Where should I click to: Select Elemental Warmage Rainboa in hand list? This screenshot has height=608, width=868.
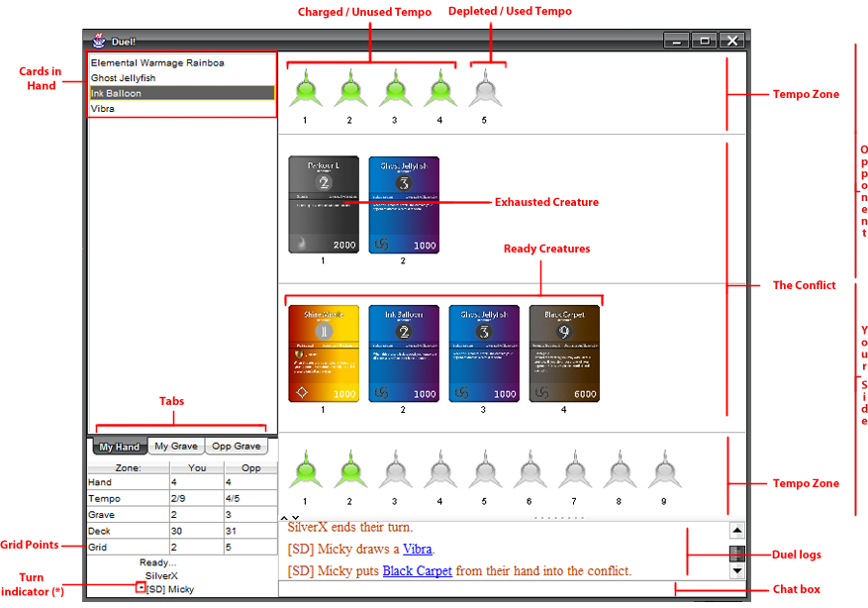click(x=157, y=62)
